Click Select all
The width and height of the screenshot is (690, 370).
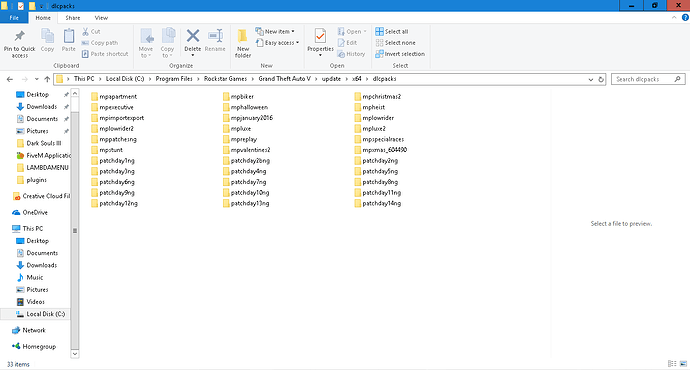(392, 31)
